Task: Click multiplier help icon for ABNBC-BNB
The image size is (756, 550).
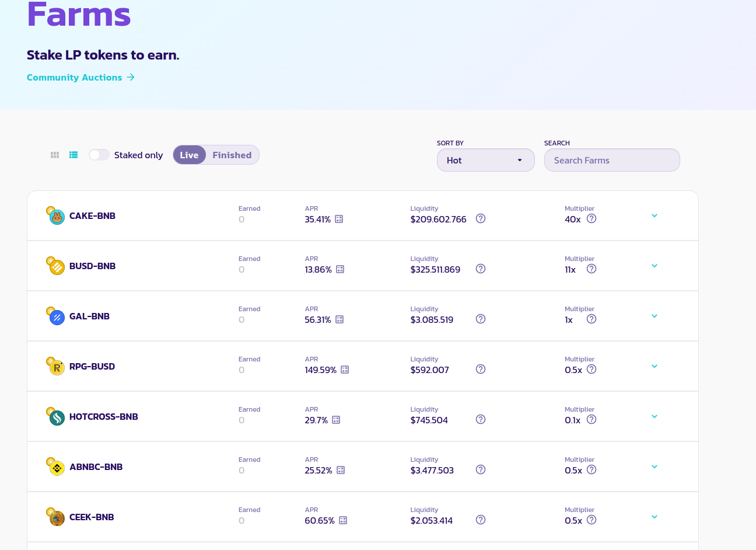Action: point(591,469)
